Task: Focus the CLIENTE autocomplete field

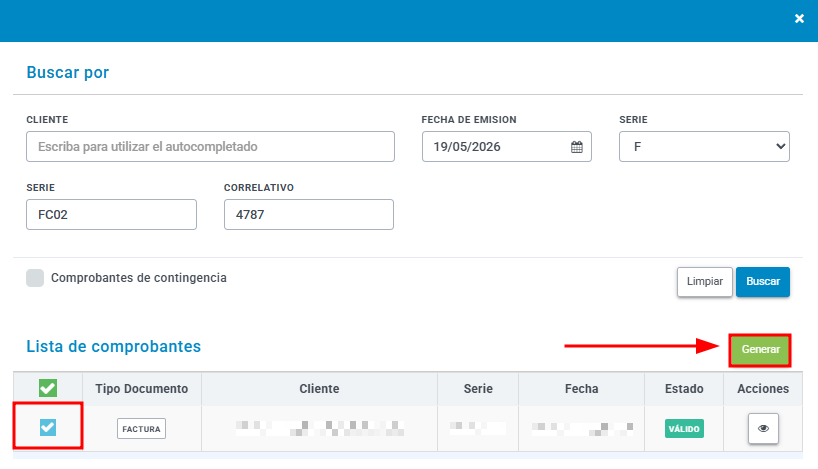Action: point(210,147)
